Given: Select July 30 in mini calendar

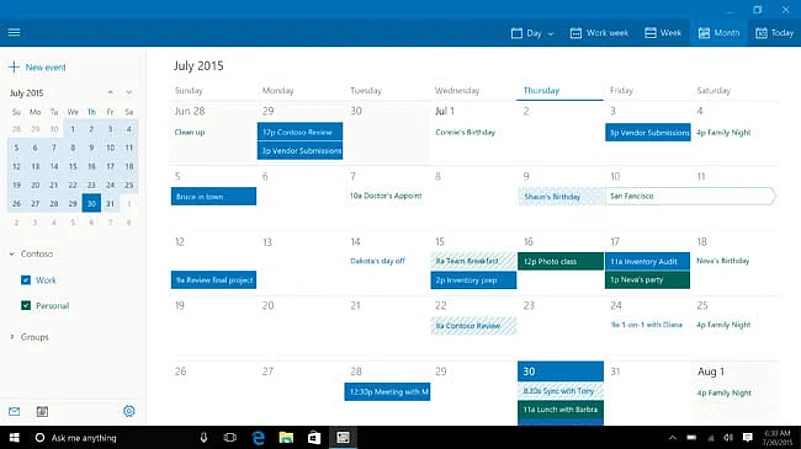Looking at the screenshot, I should [91, 203].
